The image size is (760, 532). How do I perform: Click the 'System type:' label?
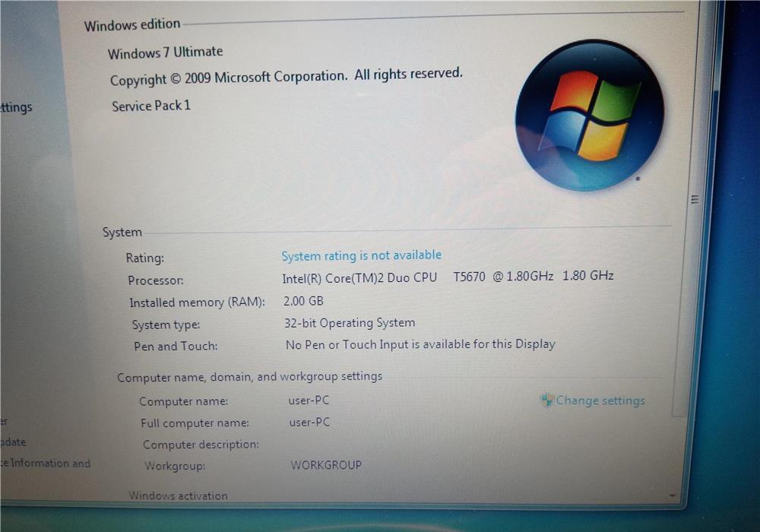click(166, 325)
